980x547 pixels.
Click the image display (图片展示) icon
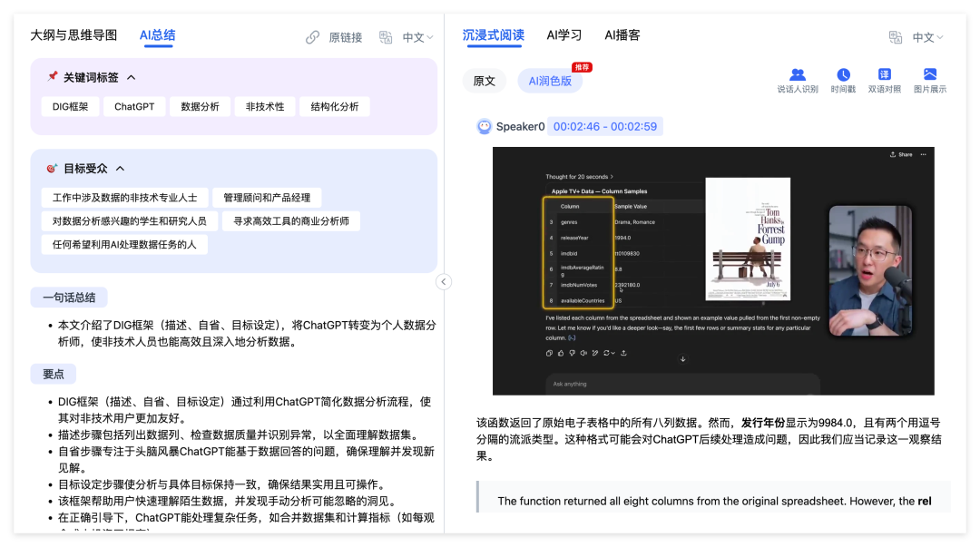point(929,75)
